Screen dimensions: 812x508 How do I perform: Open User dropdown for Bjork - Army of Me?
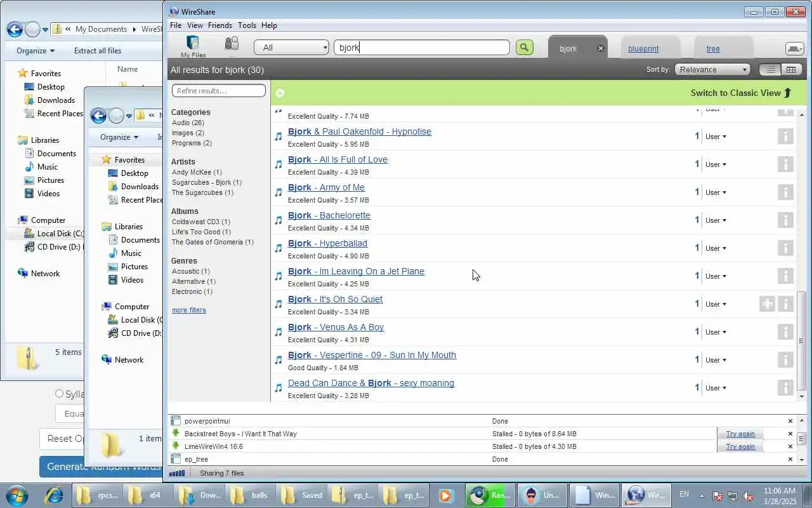(x=716, y=192)
